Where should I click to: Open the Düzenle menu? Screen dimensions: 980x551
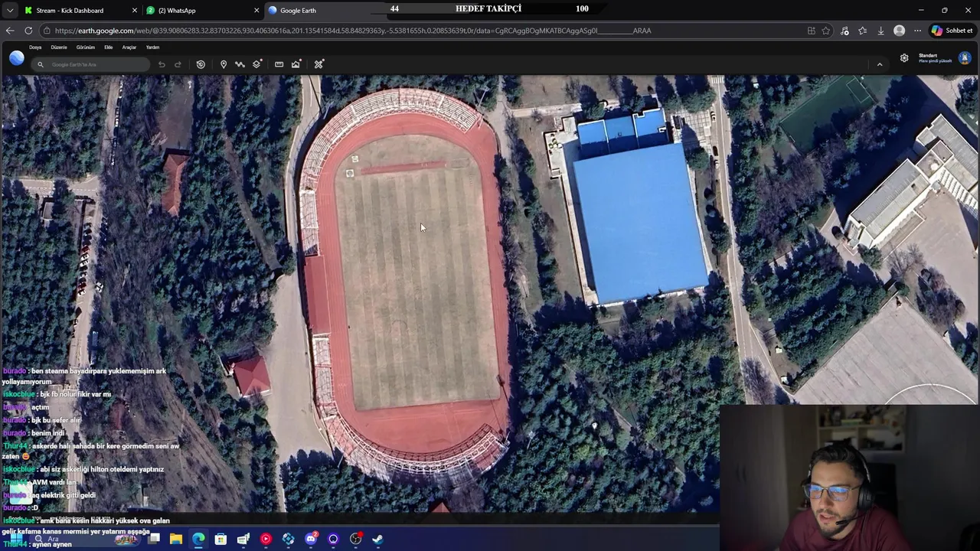click(x=59, y=47)
